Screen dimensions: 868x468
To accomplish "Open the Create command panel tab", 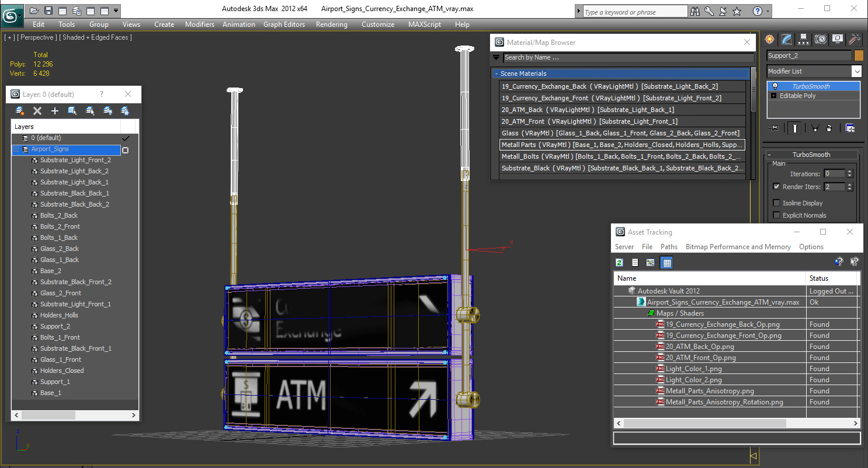I will tap(770, 39).
